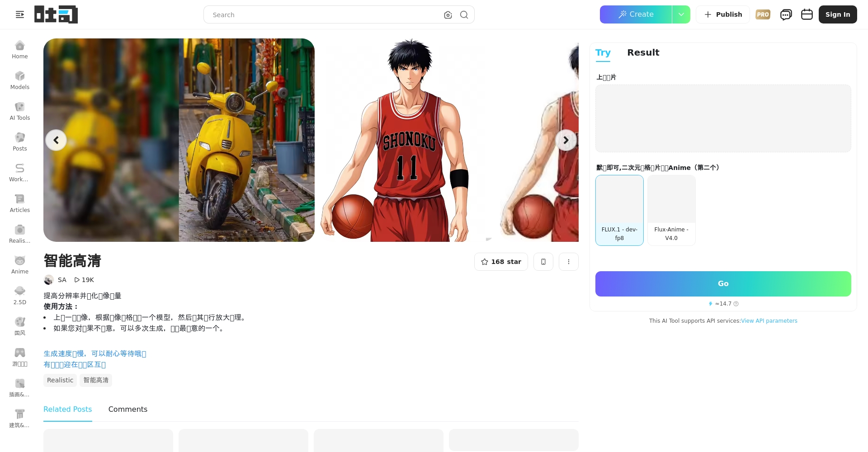The image size is (868, 452).
Task: Expand the Create dropdown arrow
Action: [681, 14]
